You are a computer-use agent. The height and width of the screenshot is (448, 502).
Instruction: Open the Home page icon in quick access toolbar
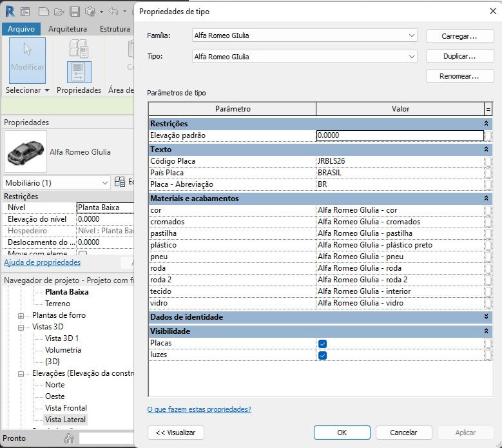pyautogui.click(x=25, y=12)
